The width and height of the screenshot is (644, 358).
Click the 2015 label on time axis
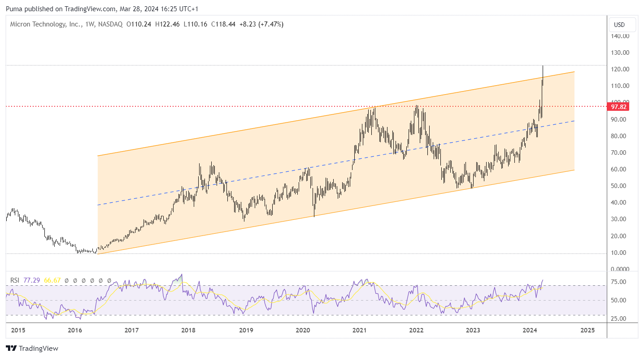18,330
